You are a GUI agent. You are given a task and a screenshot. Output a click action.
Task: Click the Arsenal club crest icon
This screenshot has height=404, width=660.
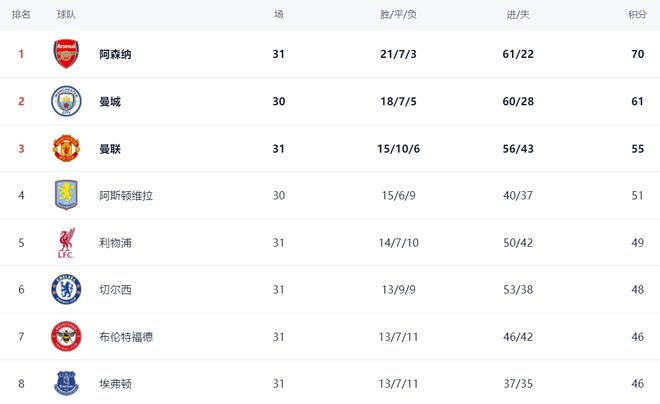(66, 54)
